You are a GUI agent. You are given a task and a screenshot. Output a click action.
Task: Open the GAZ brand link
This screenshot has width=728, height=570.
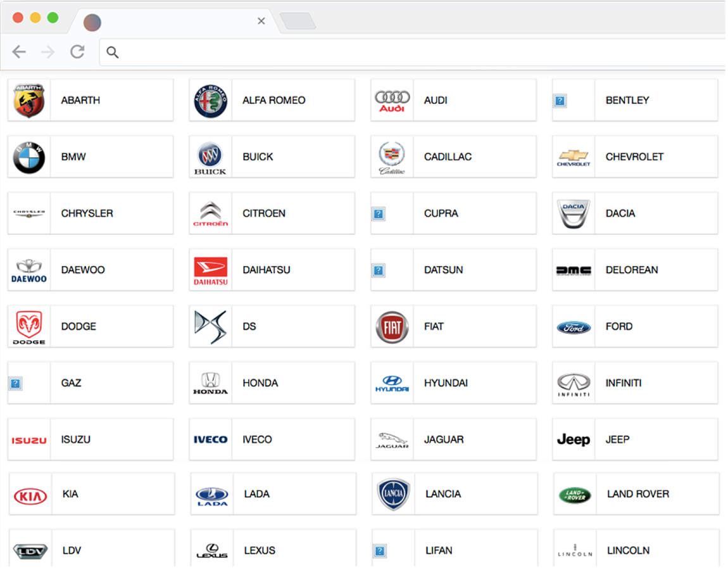pos(91,383)
